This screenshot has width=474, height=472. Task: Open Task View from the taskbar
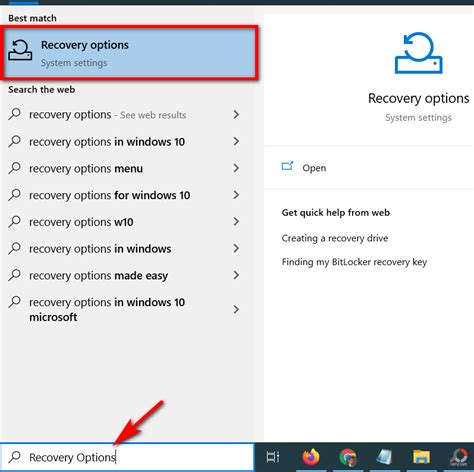(273, 457)
